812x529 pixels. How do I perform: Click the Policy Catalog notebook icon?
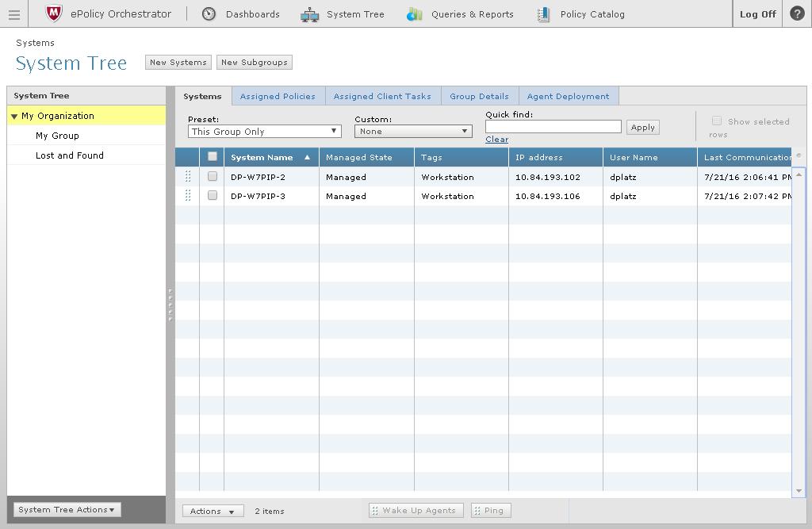tap(543, 14)
